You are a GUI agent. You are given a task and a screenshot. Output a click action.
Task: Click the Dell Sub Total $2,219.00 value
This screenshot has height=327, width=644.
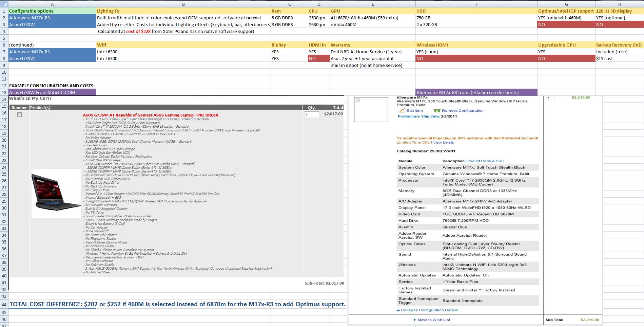coord(590,320)
